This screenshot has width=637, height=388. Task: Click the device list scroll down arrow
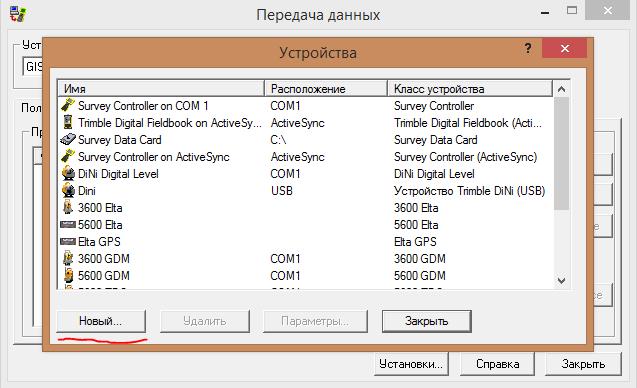[x=561, y=281]
